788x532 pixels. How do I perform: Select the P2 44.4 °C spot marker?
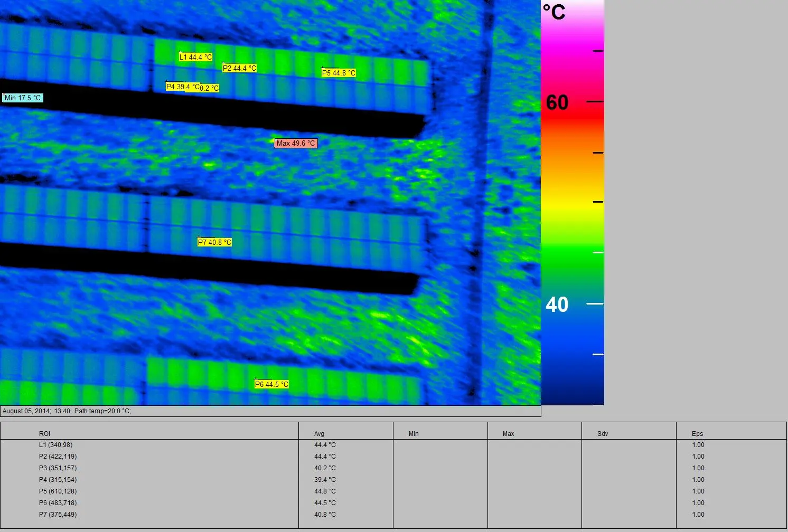239,68
